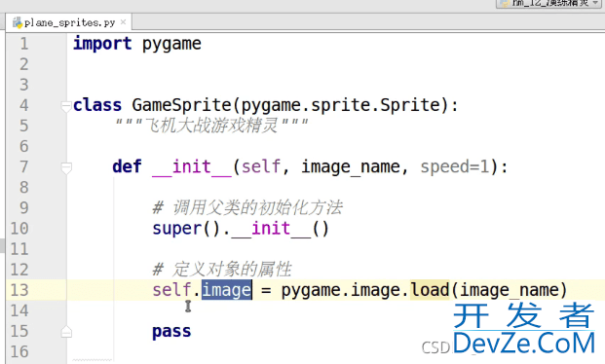Click the self parameter on line 7
The height and width of the screenshot is (364, 605).
(x=260, y=167)
